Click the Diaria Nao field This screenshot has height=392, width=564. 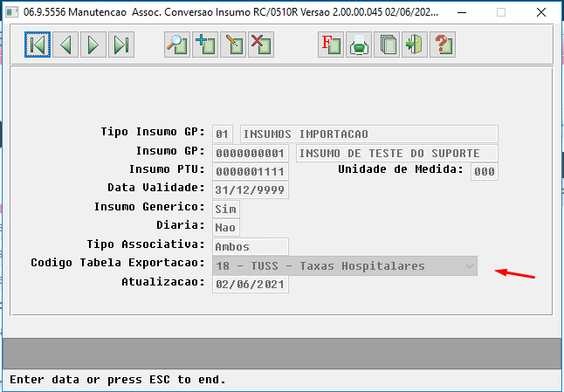pos(226,228)
